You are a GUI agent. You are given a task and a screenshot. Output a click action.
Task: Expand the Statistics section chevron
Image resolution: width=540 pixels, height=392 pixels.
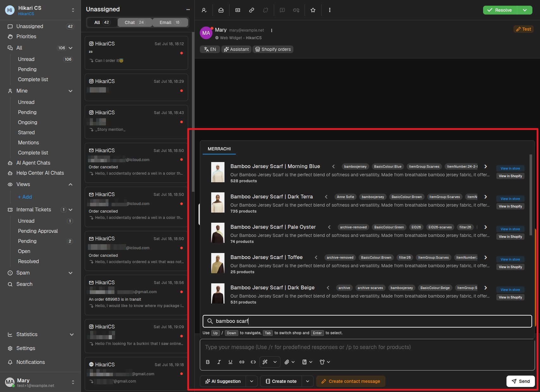pos(72,335)
